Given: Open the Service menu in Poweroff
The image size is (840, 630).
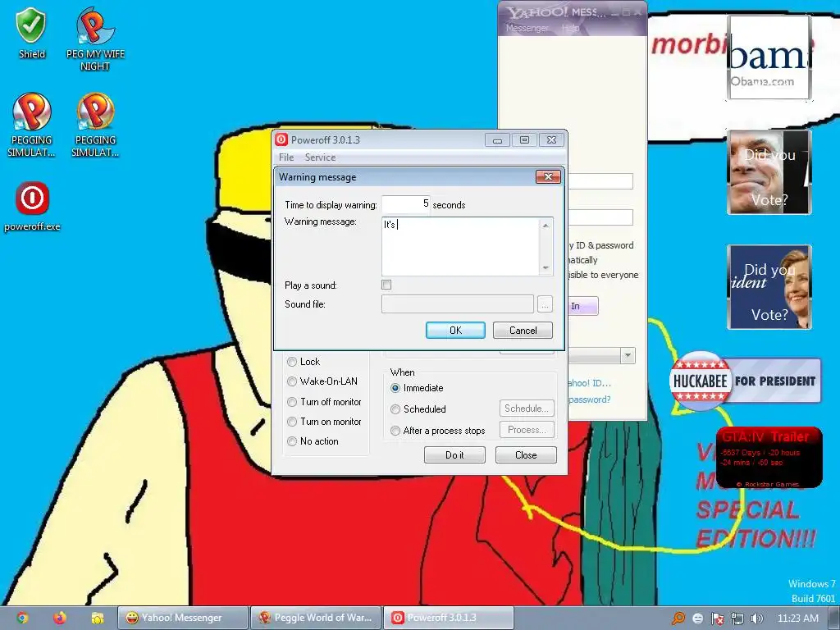Looking at the screenshot, I should pyautogui.click(x=320, y=157).
